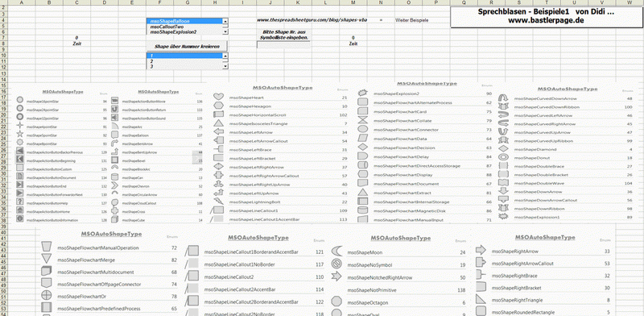Click the Explosion1 shape icon
Screen dimensions: 644x316
[503, 216]
